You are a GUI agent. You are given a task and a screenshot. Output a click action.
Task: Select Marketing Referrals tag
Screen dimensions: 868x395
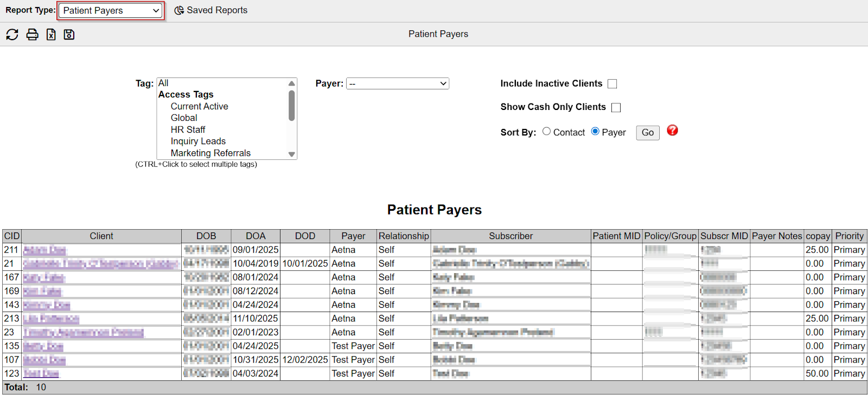[210, 153]
